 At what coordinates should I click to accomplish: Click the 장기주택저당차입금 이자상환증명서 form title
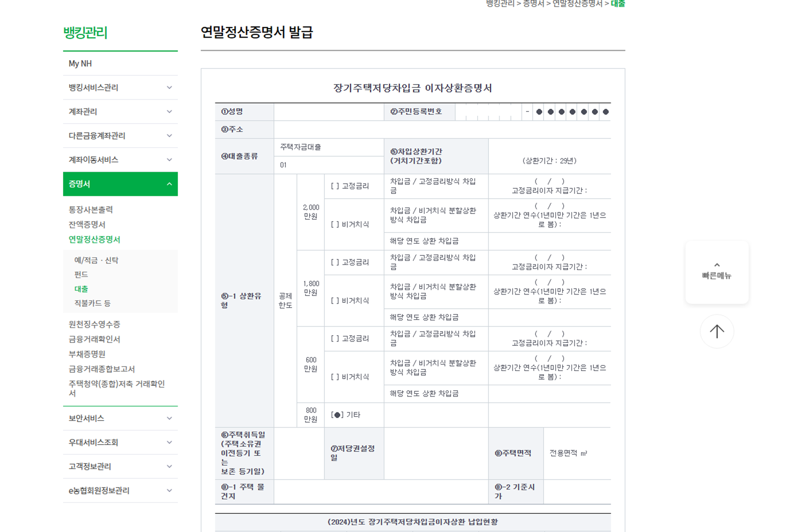[x=413, y=88]
